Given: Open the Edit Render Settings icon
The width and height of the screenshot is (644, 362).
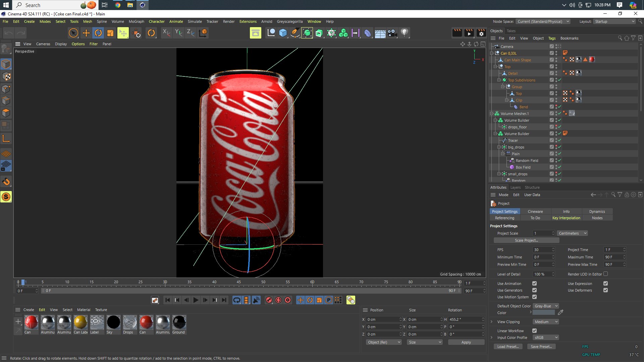Looking at the screenshot, I should pos(481,33).
